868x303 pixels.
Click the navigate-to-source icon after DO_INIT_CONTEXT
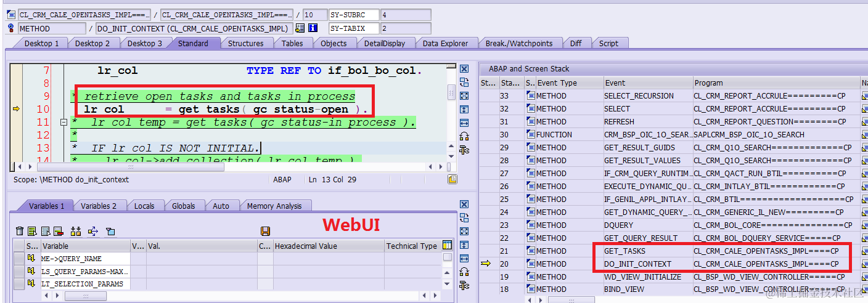300,28
